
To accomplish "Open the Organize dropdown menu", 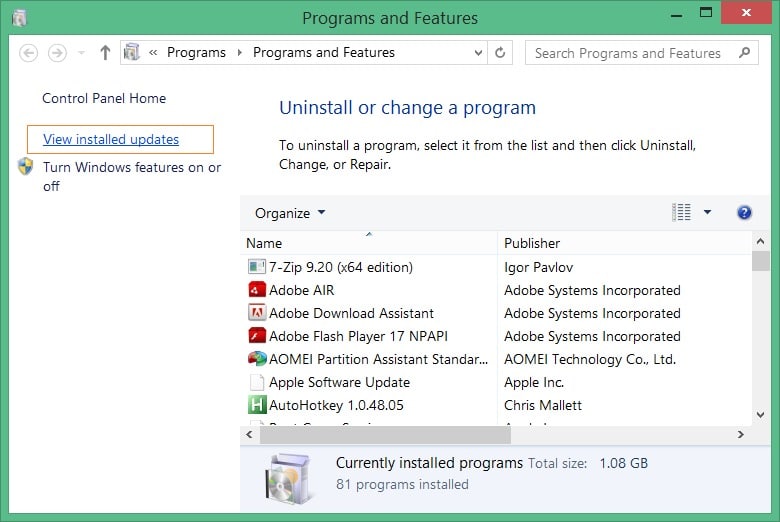I will pyautogui.click(x=290, y=213).
